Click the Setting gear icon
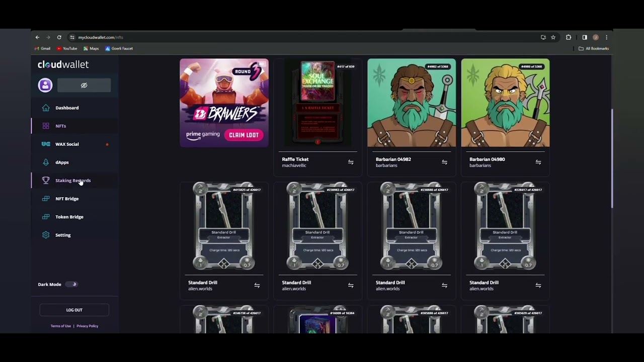 coord(46,235)
